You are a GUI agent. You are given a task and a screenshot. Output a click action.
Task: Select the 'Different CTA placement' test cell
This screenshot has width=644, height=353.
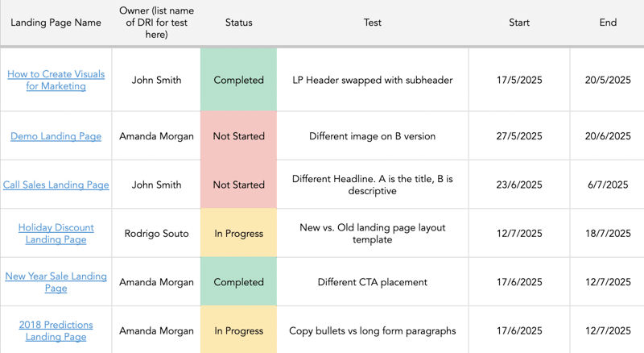(x=372, y=282)
